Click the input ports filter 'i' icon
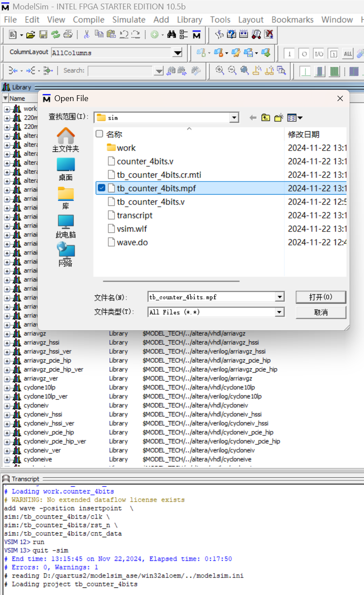This screenshot has height=595, width=364. (x=289, y=54)
